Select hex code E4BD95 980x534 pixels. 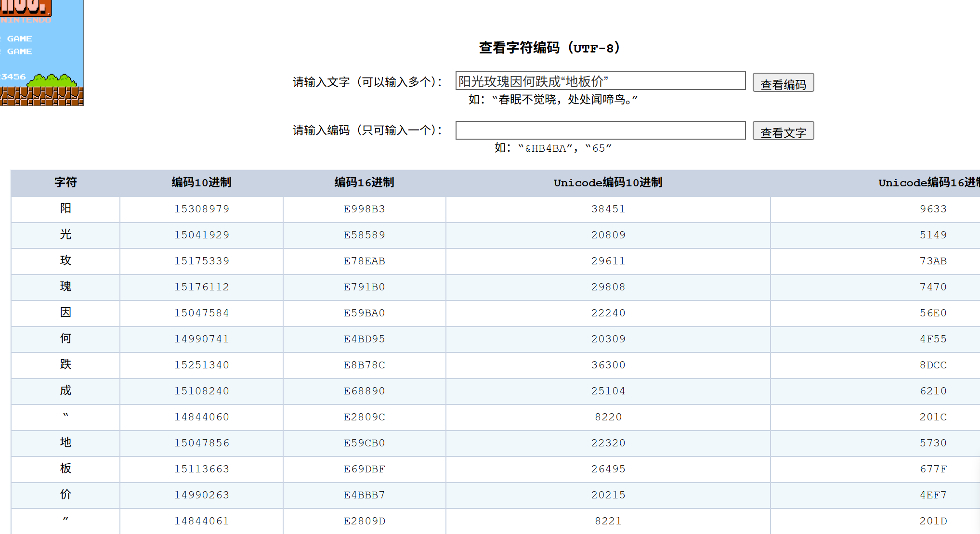[x=364, y=339]
